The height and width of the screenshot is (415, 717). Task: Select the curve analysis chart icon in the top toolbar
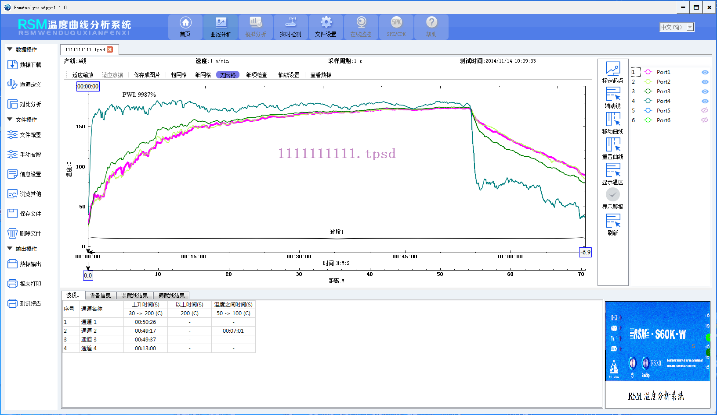(220, 24)
